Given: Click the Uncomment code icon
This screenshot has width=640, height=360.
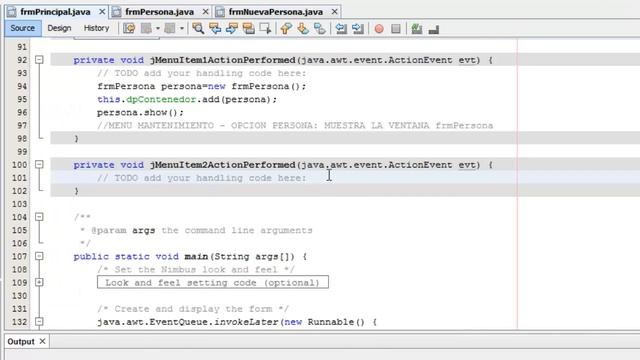Looking at the screenshot, I should coord(433,29).
